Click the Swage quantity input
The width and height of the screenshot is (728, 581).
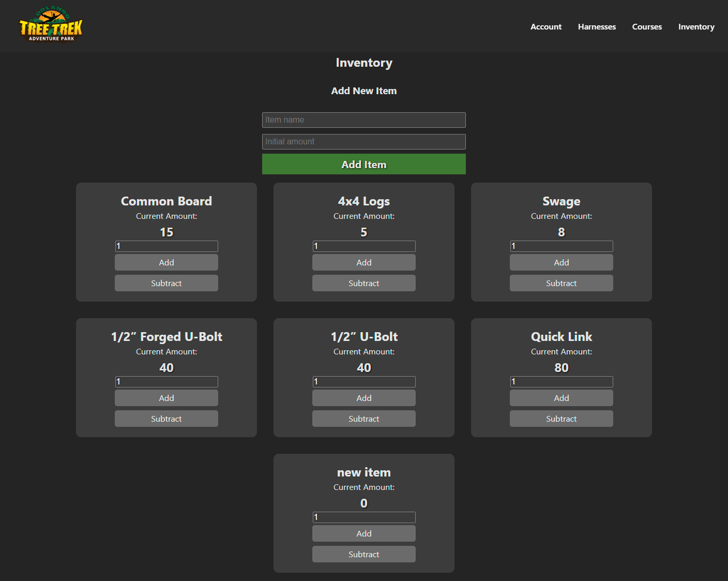[x=561, y=246]
